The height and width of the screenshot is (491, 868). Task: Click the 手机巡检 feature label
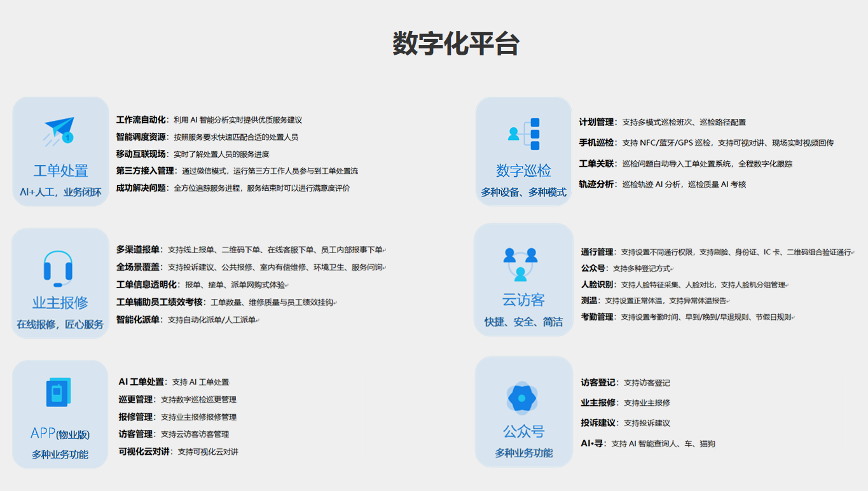(596, 142)
